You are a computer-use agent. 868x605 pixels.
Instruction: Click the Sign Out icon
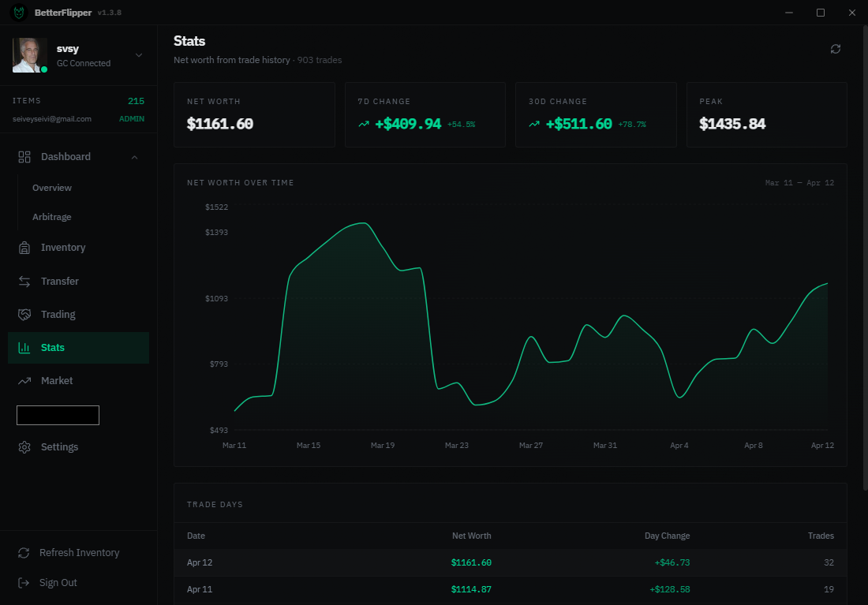(24, 582)
